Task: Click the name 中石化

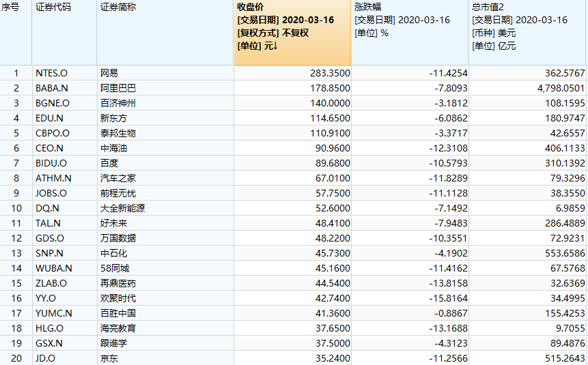Action: point(113,253)
